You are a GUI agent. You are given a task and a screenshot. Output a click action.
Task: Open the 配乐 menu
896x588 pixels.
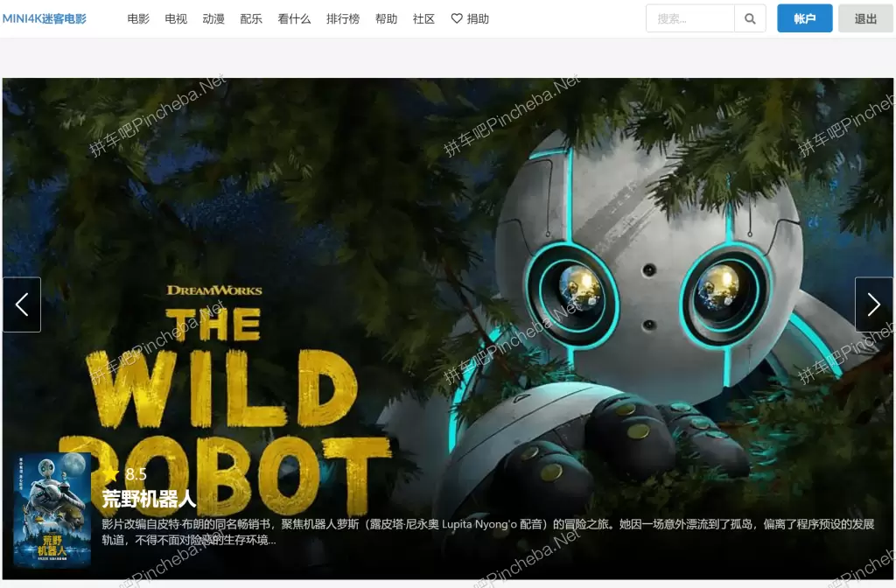(x=251, y=19)
